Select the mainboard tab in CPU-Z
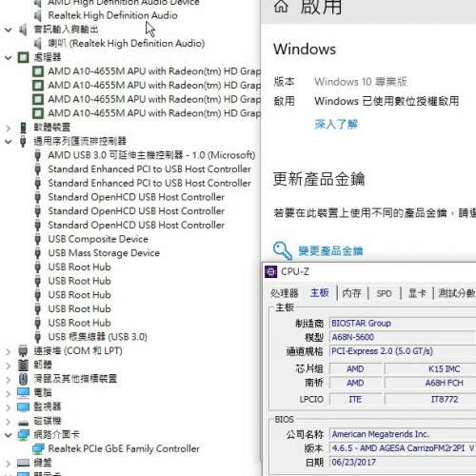Image resolution: width=476 pixels, height=476 pixels. click(319, 292)
